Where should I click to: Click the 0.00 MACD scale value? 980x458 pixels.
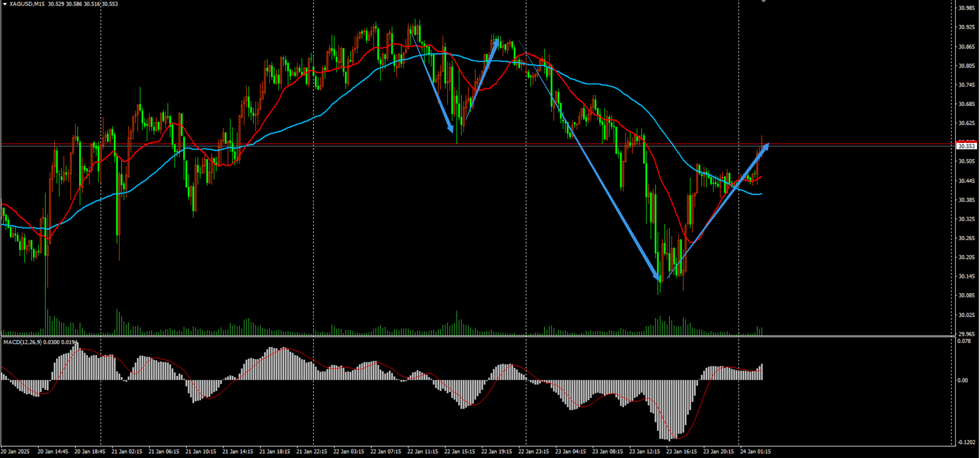[x=962, y=380]
